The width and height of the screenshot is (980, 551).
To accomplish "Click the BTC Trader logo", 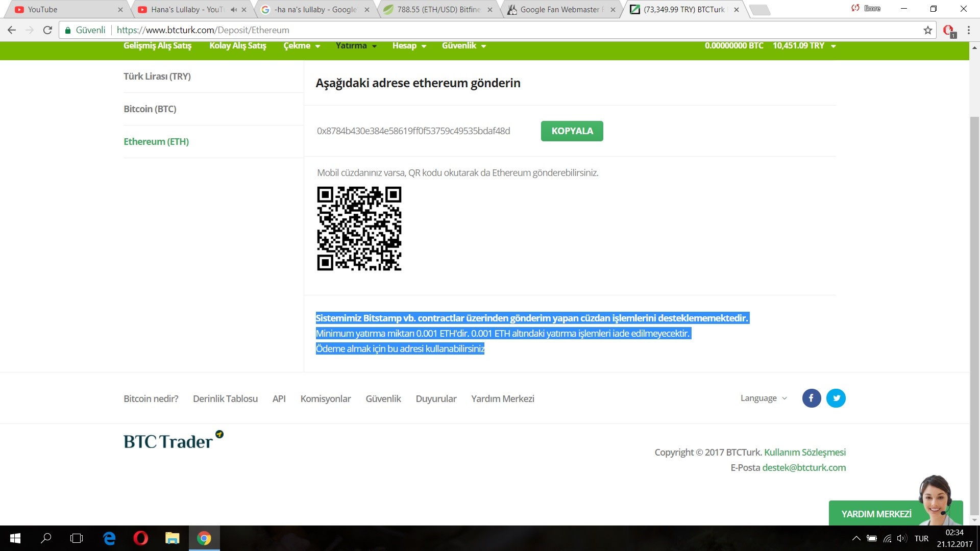I will pos(174,440).
